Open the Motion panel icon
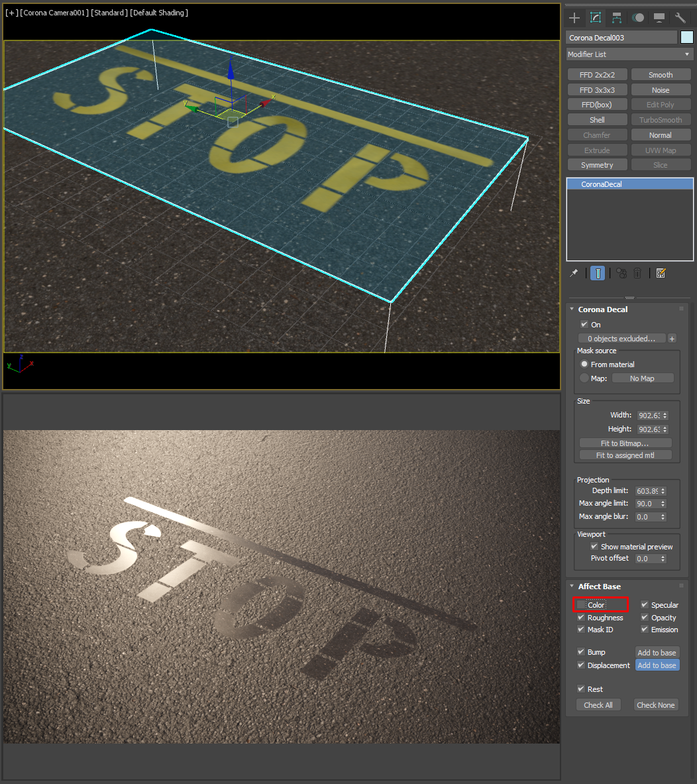697x784 pixels. coord(638,18)
